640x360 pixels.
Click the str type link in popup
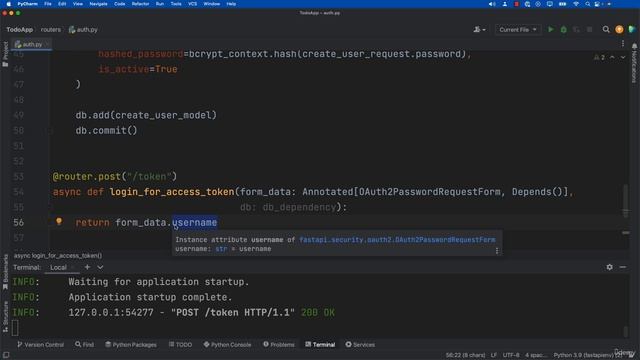[x=221, y=249]
